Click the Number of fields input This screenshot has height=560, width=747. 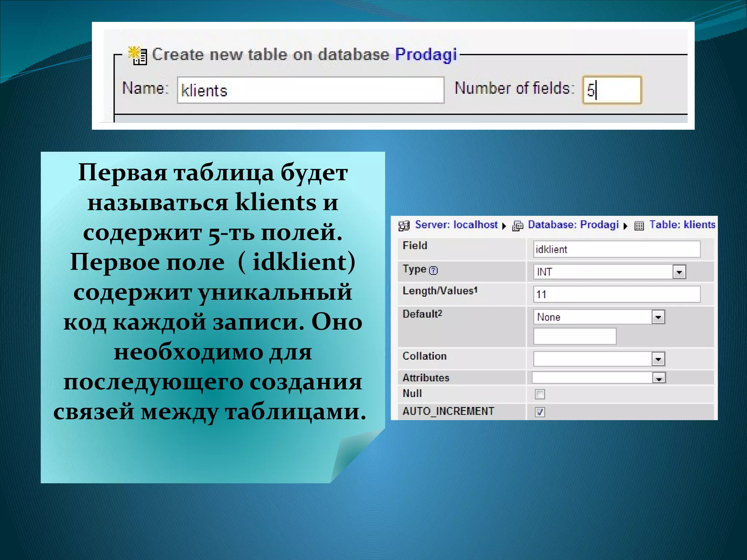pos(612,90)
